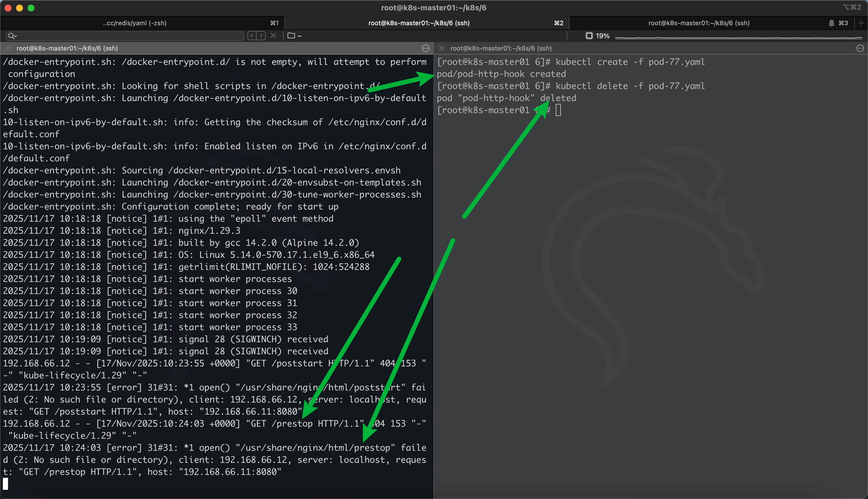Screen dimensions: 868x499
Task: Open the search options magnifier dropdown
Action: coord(12,36)
